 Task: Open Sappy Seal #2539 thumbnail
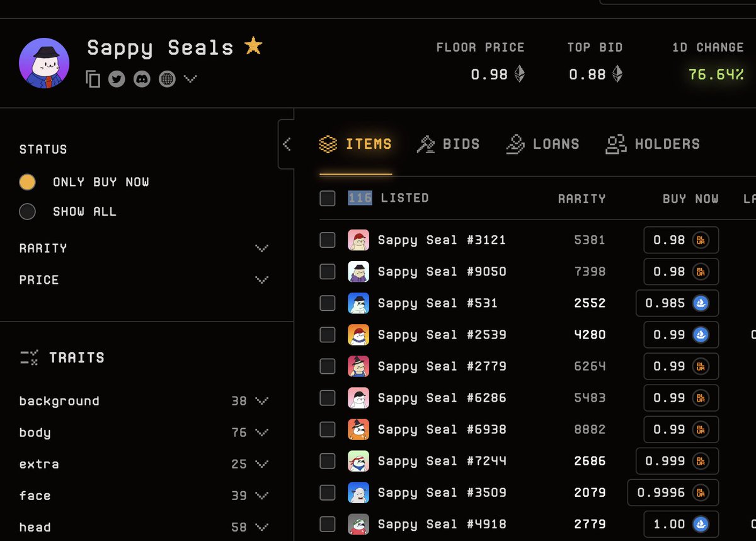[358, 335]
